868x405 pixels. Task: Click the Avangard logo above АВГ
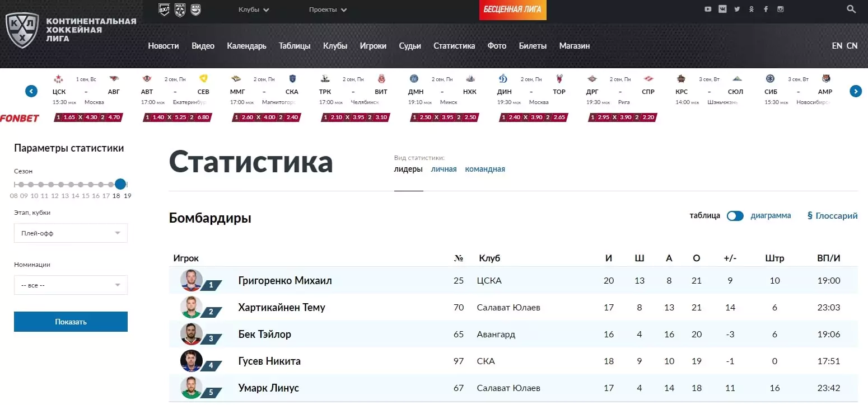[114, 79]
